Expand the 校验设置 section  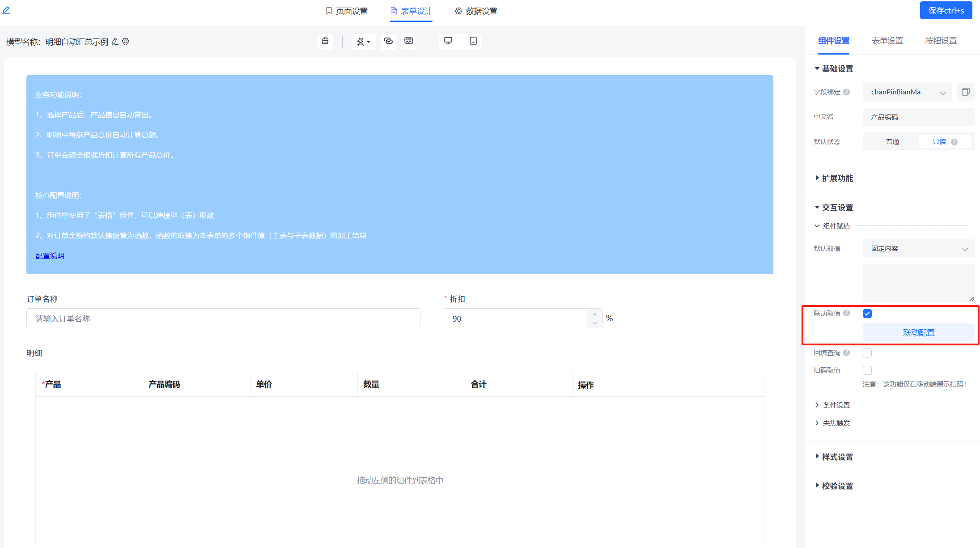[x=834, y=486]
